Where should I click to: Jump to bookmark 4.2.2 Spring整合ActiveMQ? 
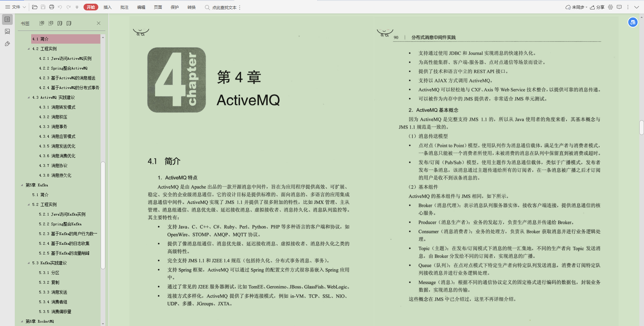[x=63, y=68]
